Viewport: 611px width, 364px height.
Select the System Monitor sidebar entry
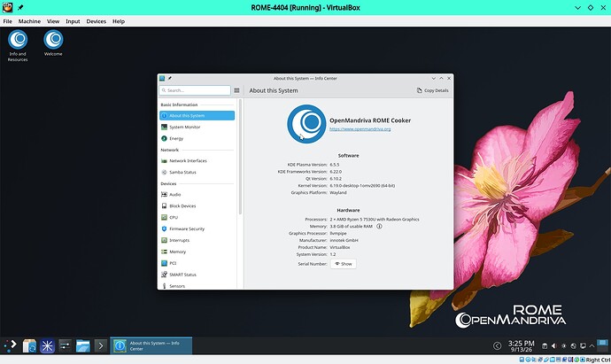tap(197, 127)
